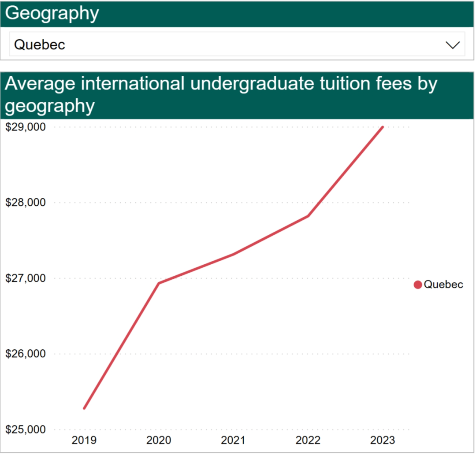Click the line's data point at 2021
The width and height of the screenshot is (476, 455).
coord(234,254)
